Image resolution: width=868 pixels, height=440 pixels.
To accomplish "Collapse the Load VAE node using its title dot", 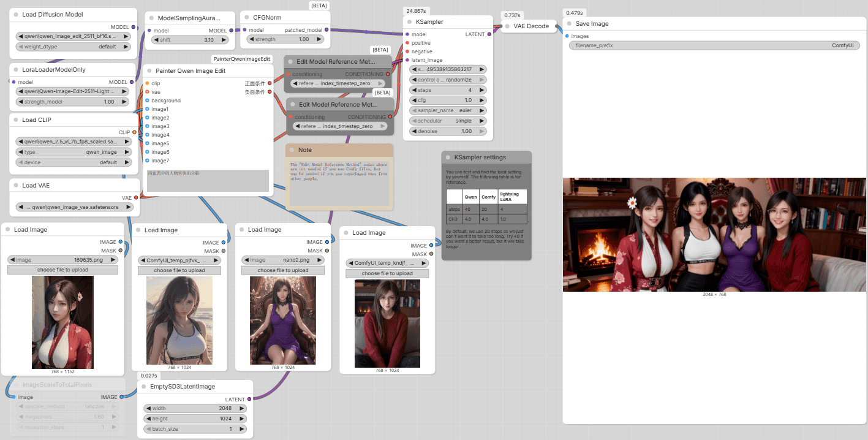I will tap(16, 186).
